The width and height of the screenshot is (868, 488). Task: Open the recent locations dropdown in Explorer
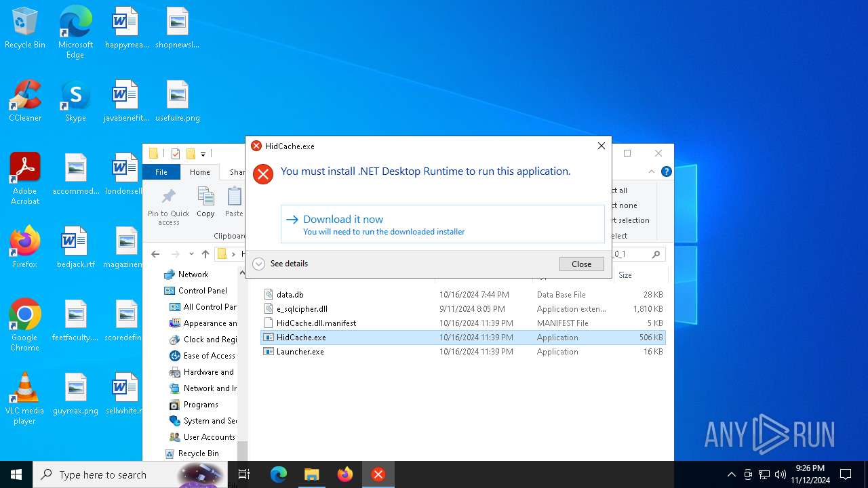point(191,254)
